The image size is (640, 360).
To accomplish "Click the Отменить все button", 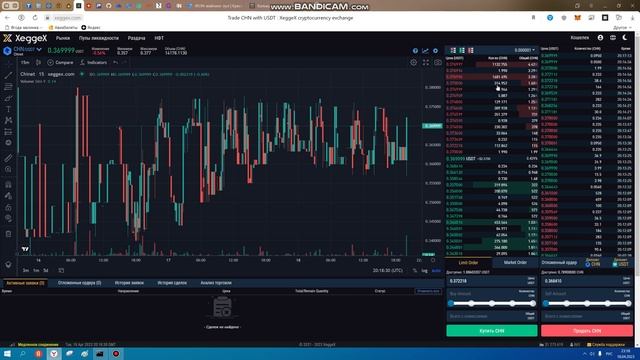I will pyautogui.click(x=428, y=291).
